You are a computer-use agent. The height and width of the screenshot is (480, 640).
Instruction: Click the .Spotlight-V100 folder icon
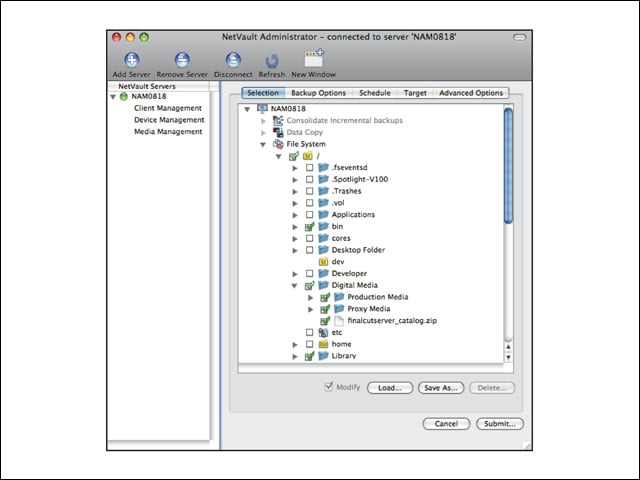coord(323,179)
